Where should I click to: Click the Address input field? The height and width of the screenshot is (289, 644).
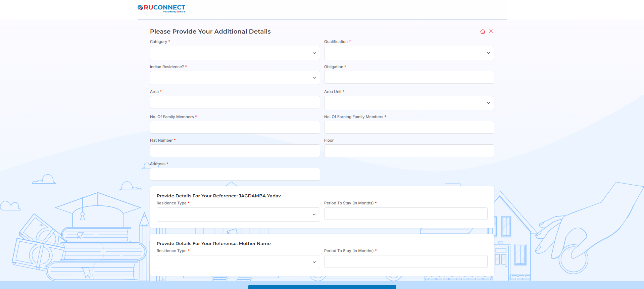click(x=235, y=174)
